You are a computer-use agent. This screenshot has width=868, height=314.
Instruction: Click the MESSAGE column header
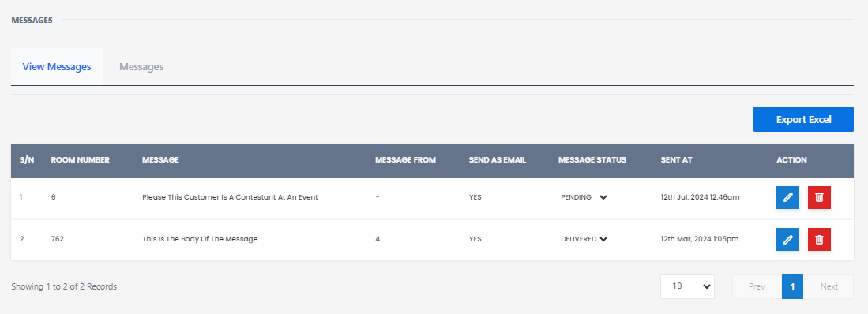tap(160, 160)
